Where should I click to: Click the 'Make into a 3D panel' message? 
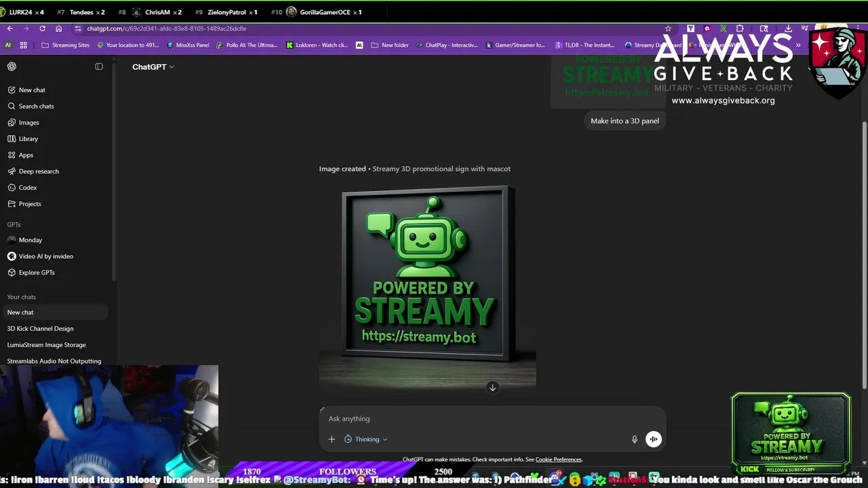pyautogui.click(x=625, y=121)
